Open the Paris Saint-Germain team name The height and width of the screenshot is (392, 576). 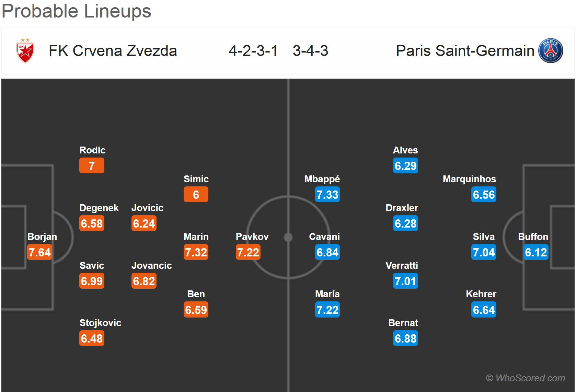click(465, 51)
